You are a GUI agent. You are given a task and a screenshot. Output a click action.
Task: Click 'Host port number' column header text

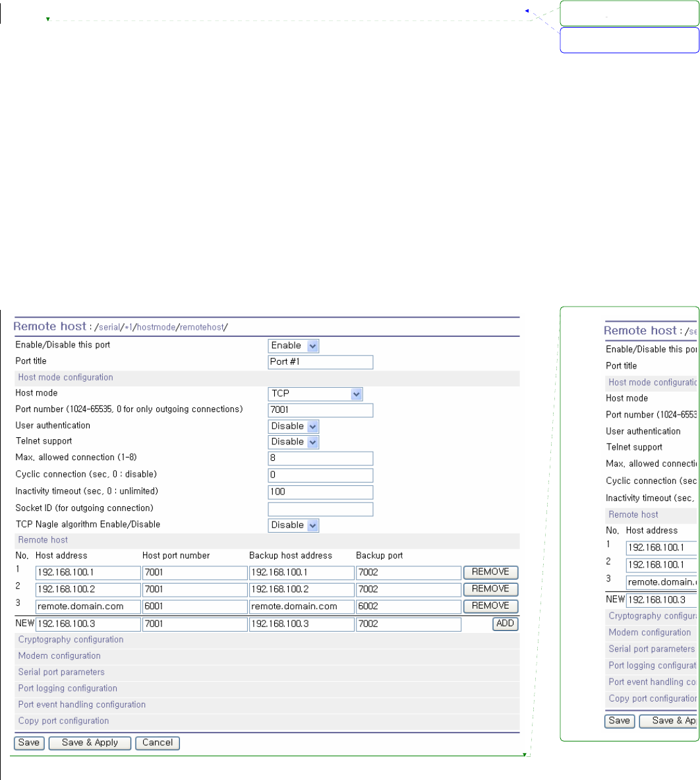(176, 556)
